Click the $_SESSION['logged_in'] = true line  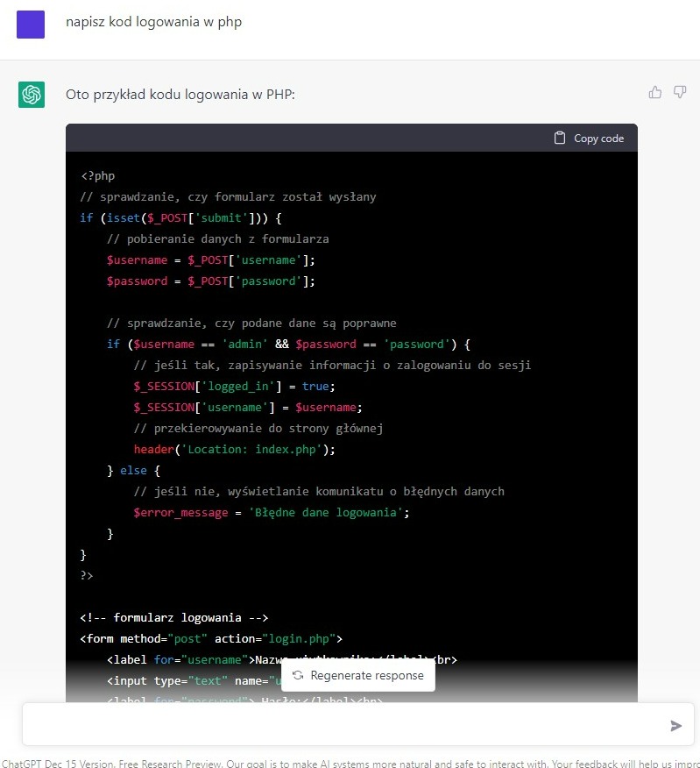[x=235, y=387]
